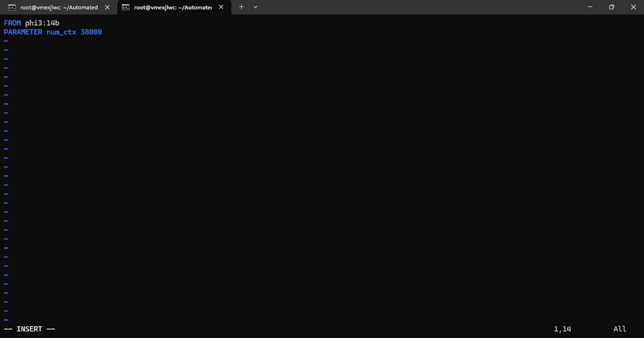Click the All scroll position indicator

pos(620,329)
